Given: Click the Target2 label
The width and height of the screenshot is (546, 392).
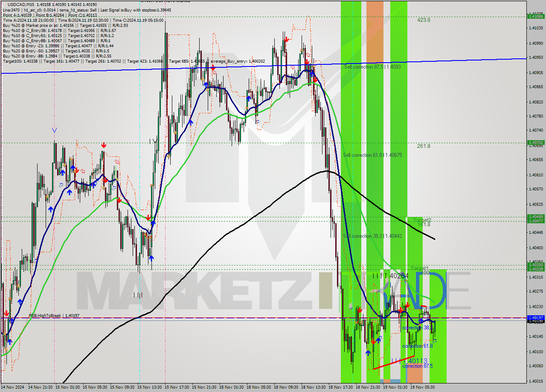Looking at the screenshot, I should tap(422, 220).
